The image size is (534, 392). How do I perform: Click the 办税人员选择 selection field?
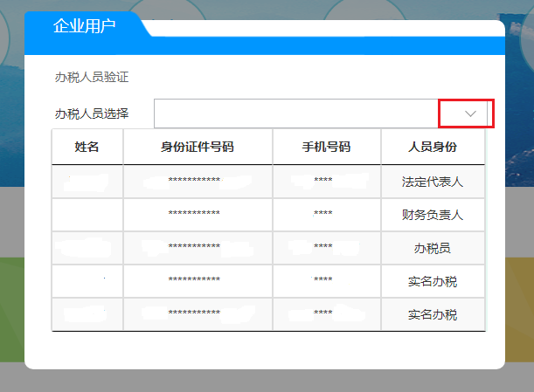coord(297,113)
